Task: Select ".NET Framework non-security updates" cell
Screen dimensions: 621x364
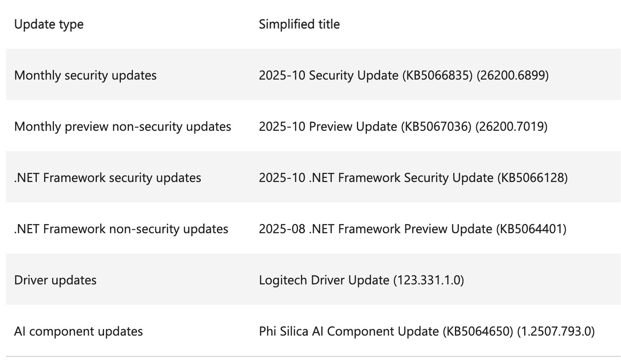Action: coord(121,229)
